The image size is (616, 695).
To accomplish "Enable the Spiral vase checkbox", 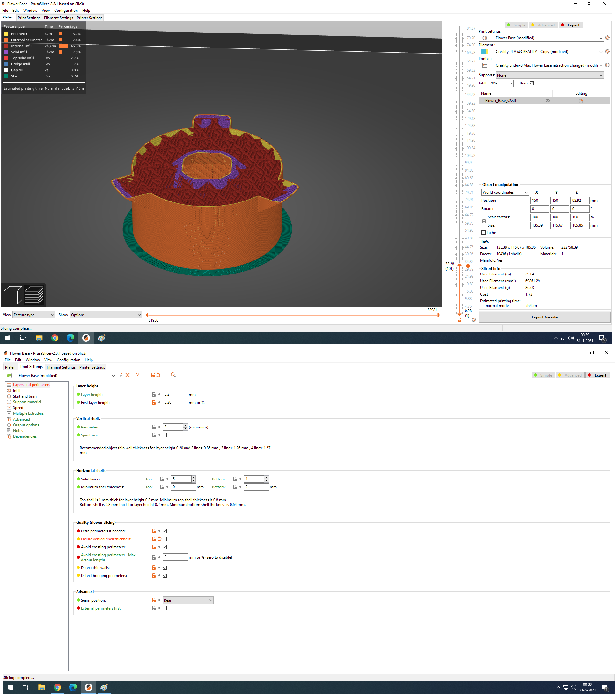I will 165,435.
